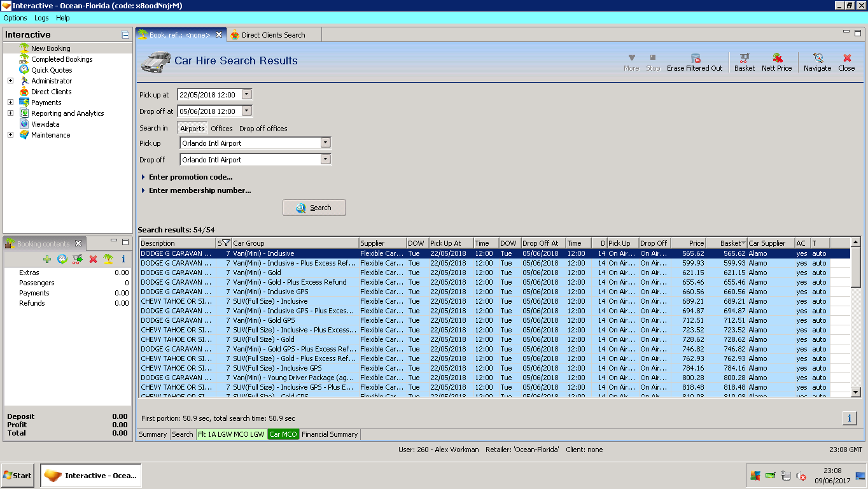Viewport: 868px width, 489px height.
Task: Click the Erase Filtered Out toolbar icon
Action: point(695,59)
